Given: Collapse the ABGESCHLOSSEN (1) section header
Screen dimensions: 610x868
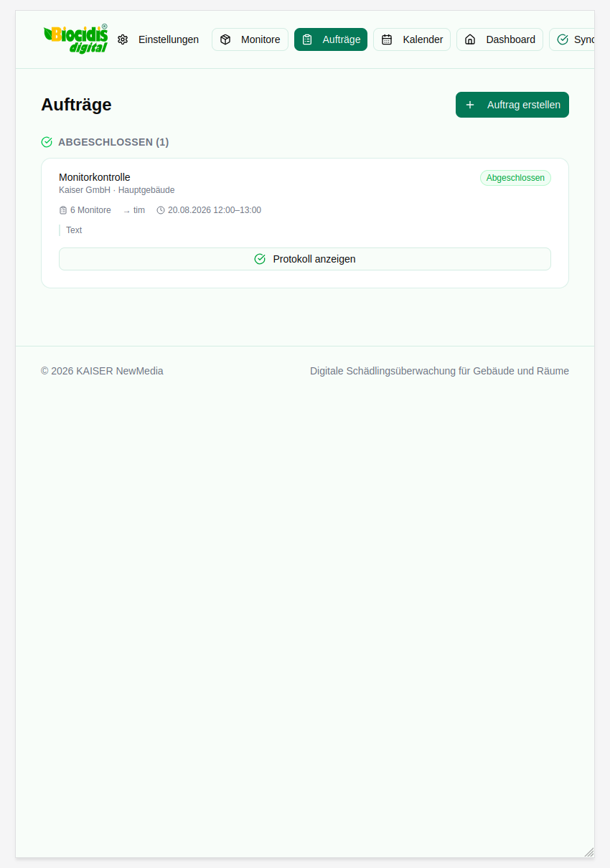Looking at the screenshot, I should (x=105, y=142).
